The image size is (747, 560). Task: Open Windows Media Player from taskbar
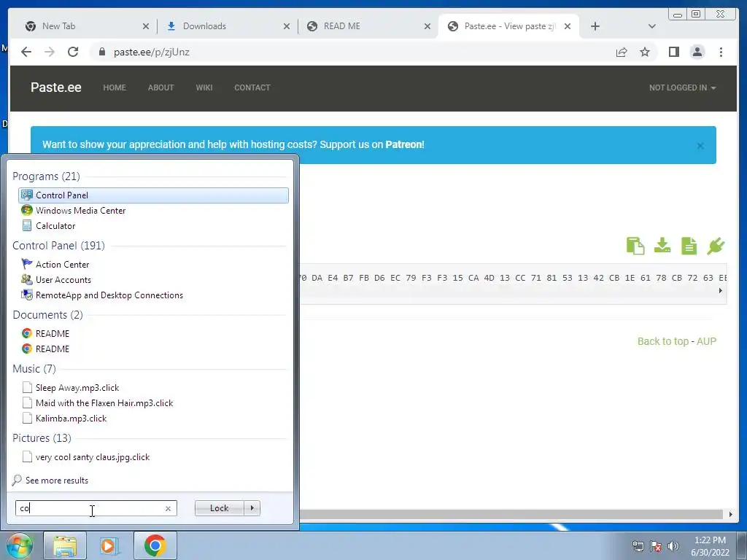point(109,545)
